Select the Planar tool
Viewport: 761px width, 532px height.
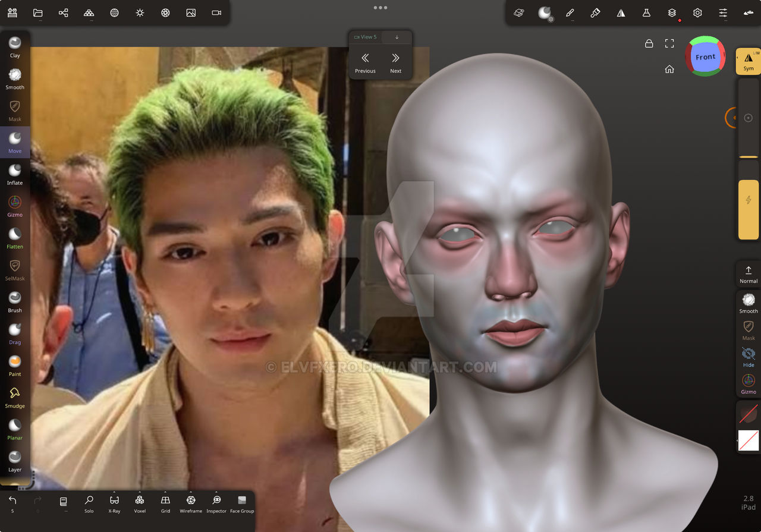pos(15,429)
